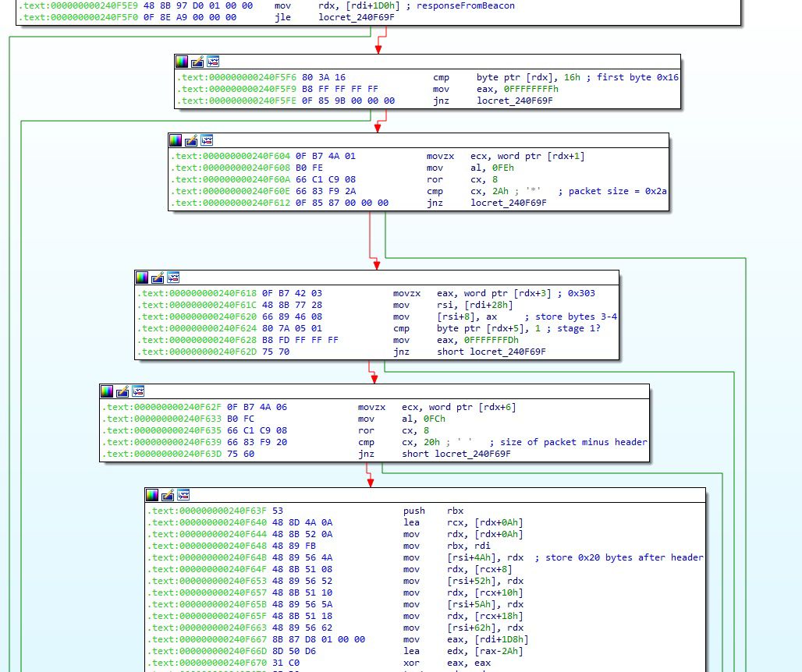Image resolution: width=802 pixels, height=672 pixels.
Task: Click color icon on 'push rbx' block
Action: [152, 495]
